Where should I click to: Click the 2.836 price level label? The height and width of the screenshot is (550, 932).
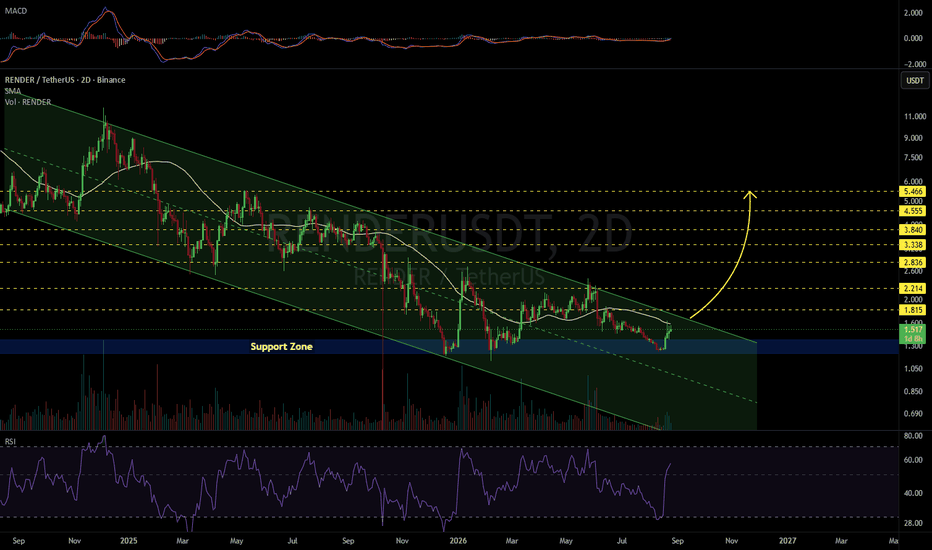[912, 262]
